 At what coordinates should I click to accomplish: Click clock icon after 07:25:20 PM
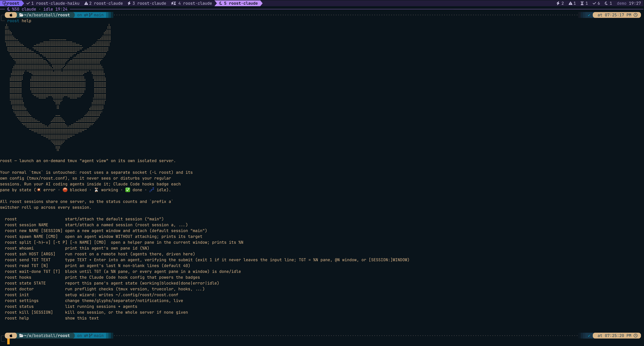(x=635, y=335)
